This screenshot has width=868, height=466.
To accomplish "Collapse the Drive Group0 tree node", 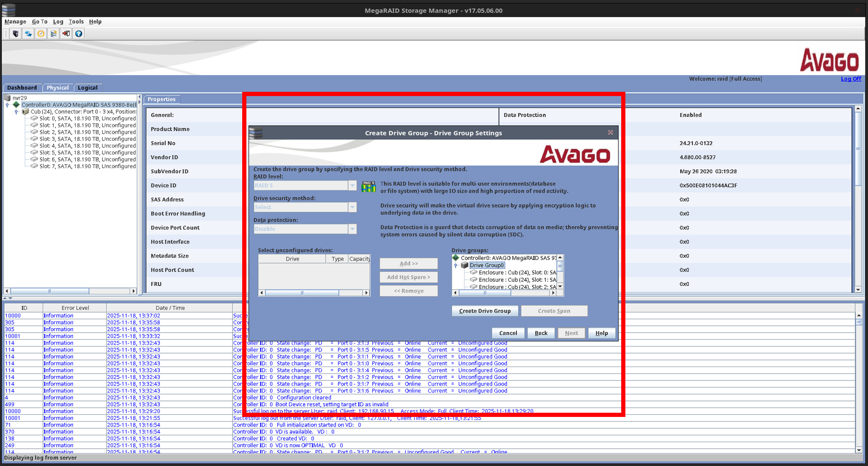I will (456, 266).
